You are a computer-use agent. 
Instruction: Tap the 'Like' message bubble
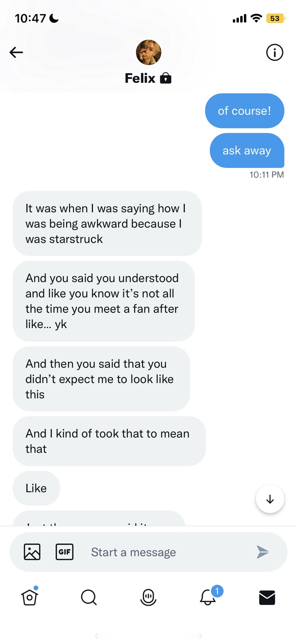click(36, 488)
